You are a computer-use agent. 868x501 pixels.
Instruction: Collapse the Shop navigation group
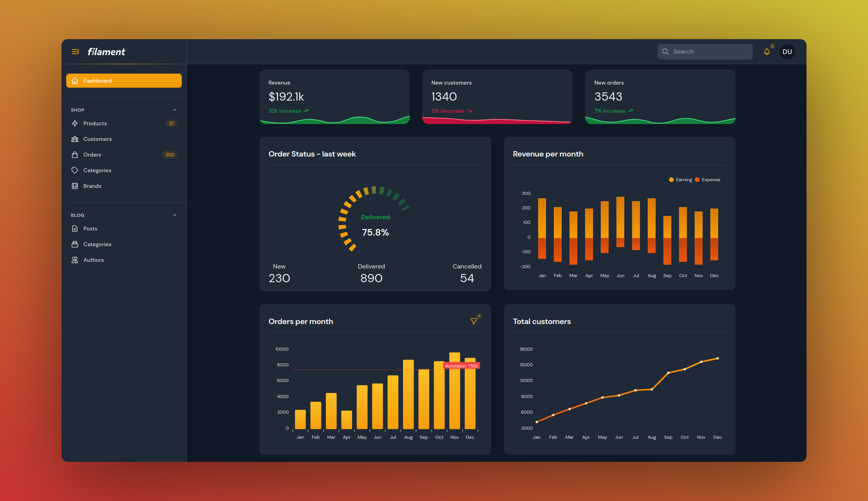175,110
